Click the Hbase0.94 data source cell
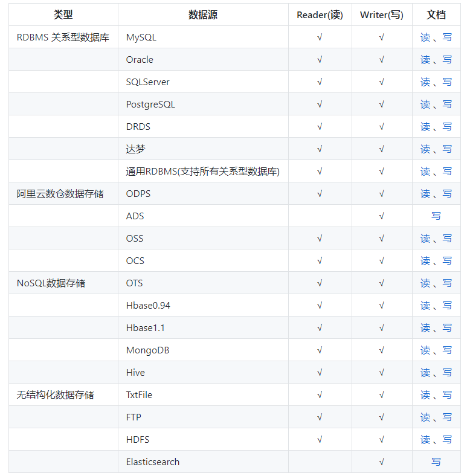The image size is (470, 476). click(203, 306)
